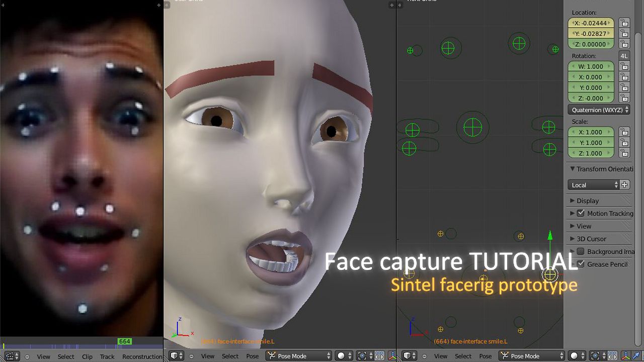Expand the Motion Tracking panel arrow
Image resolution: width=644 pixels, height=362 pixels.
click(x=572, y=213)
